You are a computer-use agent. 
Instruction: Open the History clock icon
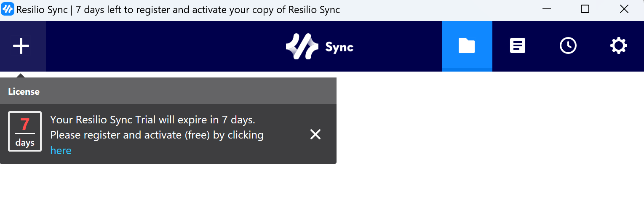coord(568,45)
